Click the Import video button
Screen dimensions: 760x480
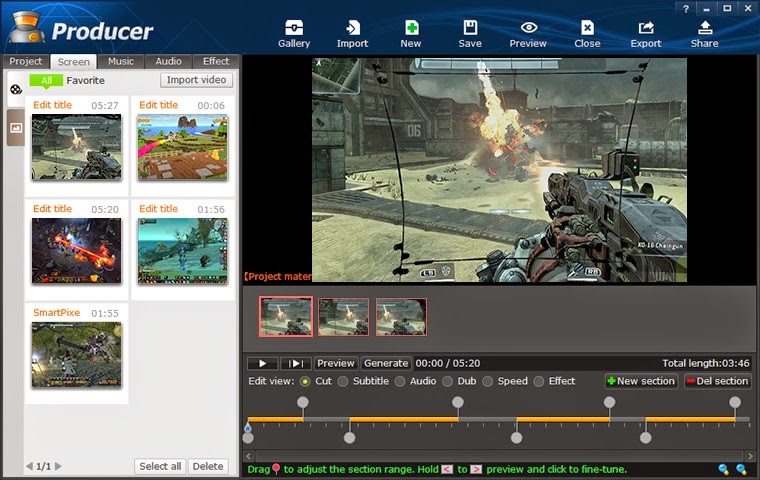pos(196,80)
